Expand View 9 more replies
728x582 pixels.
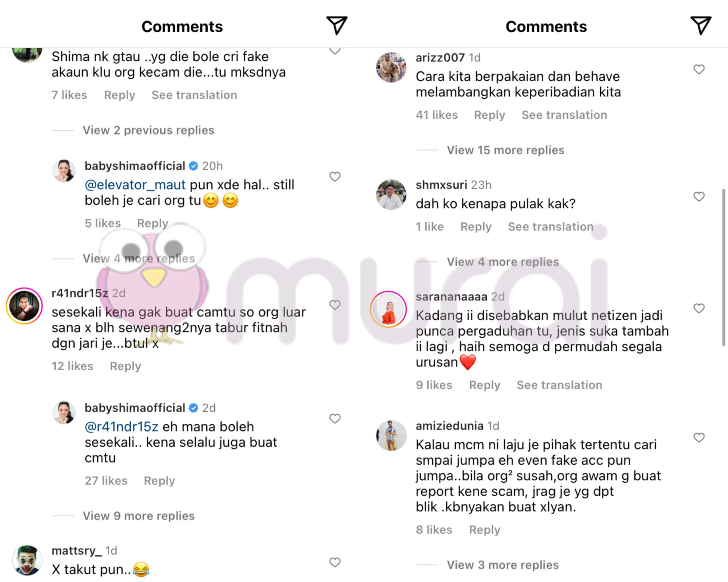click(x=139, y=516)
